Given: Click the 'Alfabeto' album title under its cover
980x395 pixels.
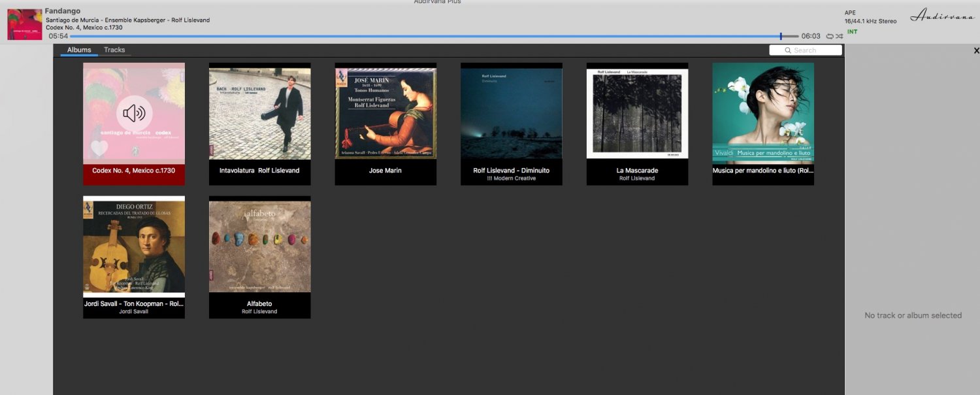Looking at the screenshot, I should click(260, 304).
